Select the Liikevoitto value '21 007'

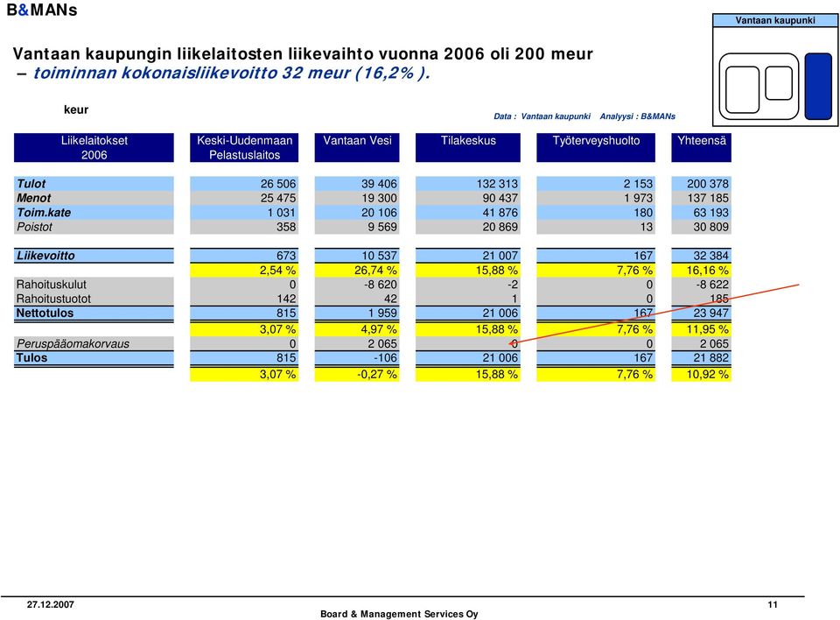[x=500, y=256]
